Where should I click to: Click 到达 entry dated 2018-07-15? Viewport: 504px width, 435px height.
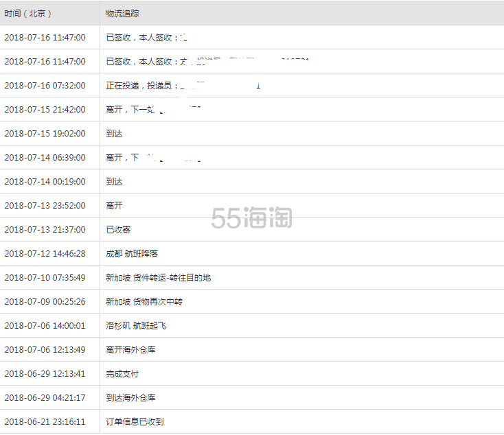tap(115, 134)
